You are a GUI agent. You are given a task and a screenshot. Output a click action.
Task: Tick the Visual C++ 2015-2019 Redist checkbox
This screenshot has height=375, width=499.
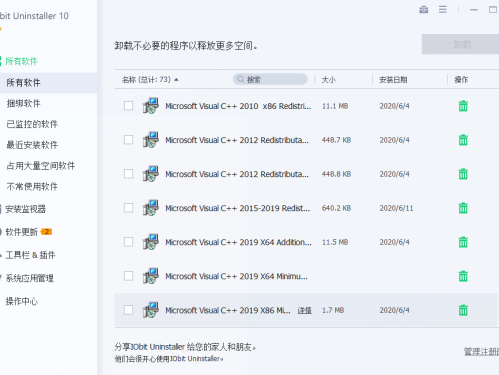click(128, 208)
